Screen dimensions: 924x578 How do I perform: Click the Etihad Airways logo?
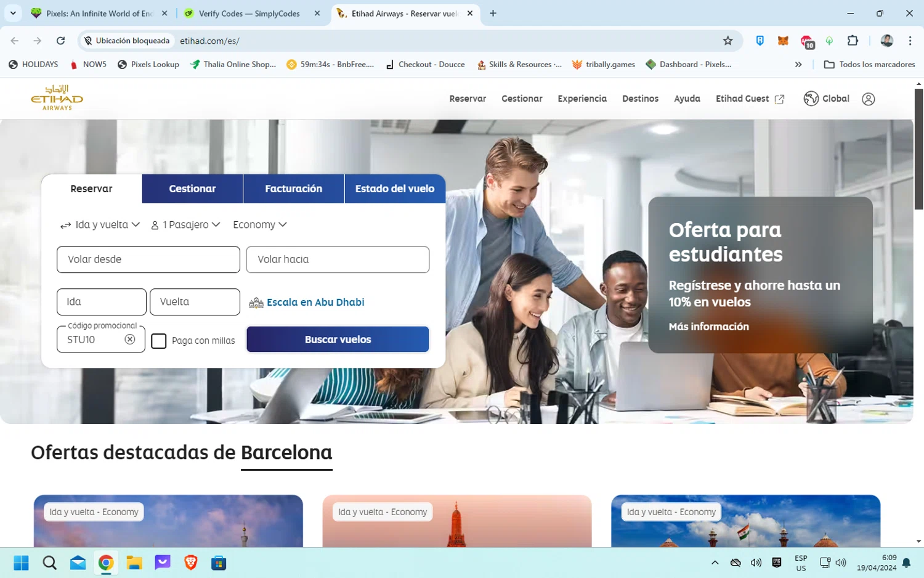click(x=57, y=98)
